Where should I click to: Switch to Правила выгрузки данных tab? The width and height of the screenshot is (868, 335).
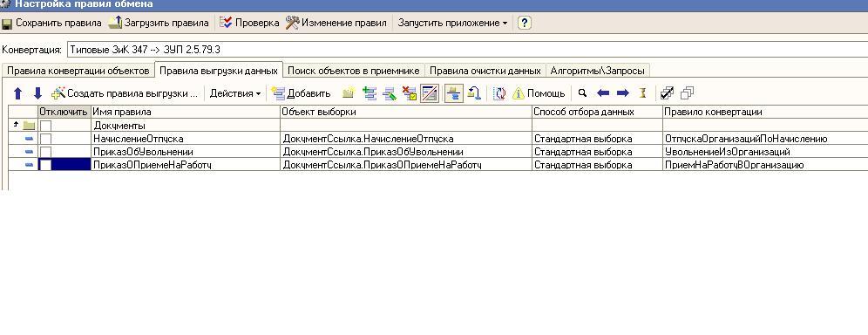tap(219, 71)
